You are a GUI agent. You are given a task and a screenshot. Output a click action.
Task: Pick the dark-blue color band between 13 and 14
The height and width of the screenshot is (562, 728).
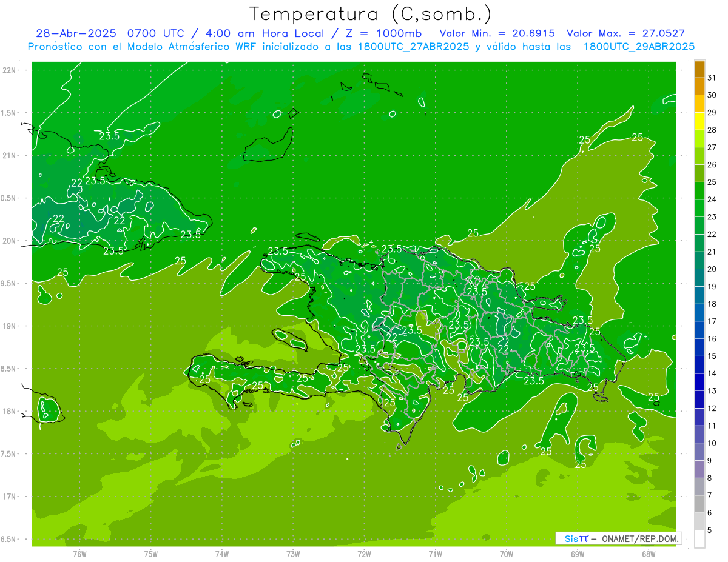(x=699, y=383)
